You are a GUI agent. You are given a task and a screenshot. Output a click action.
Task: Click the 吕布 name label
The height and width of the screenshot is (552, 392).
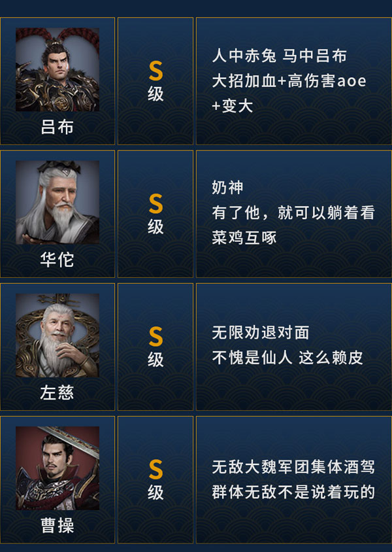pos(57,127)
